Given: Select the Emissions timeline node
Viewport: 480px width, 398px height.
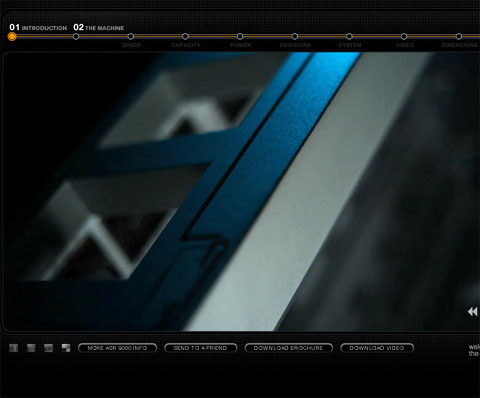Looking at the screenshot, I should click(295, 36).
